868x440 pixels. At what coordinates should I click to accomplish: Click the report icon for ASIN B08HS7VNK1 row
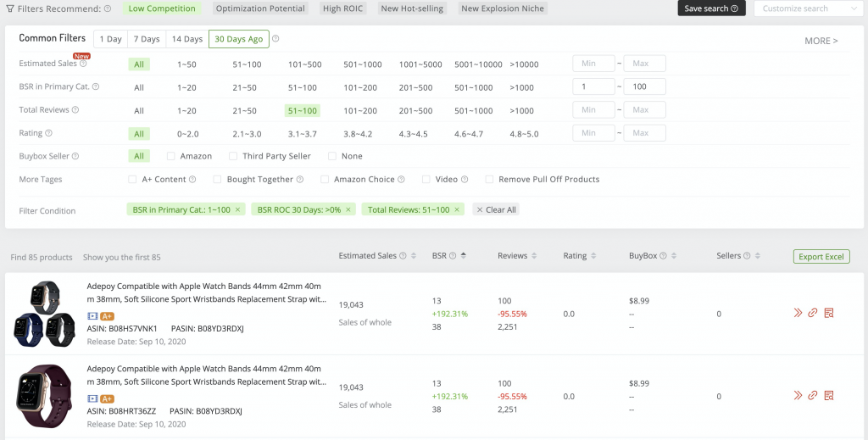[x=829, y=314]
